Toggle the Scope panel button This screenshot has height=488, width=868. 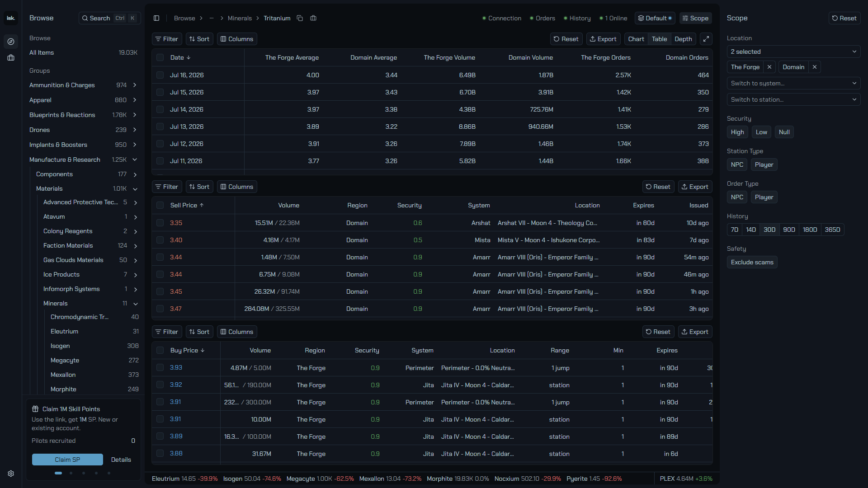[x=695, y=18]
